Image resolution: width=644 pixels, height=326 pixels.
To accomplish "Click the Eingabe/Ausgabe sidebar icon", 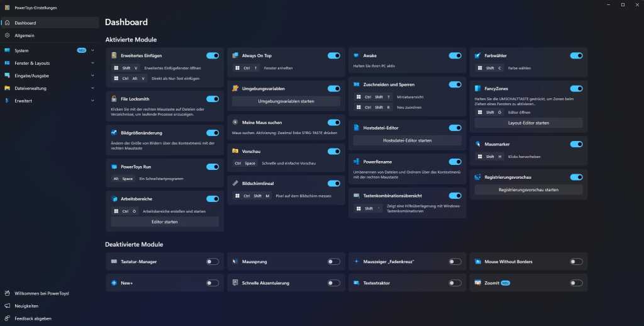I will pos(7,76).
